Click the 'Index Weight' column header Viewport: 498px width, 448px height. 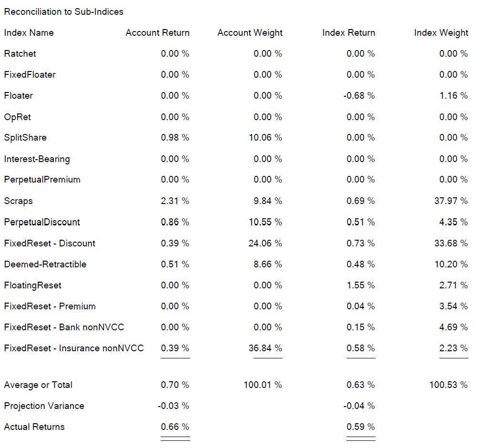click(x=441, y=33)
